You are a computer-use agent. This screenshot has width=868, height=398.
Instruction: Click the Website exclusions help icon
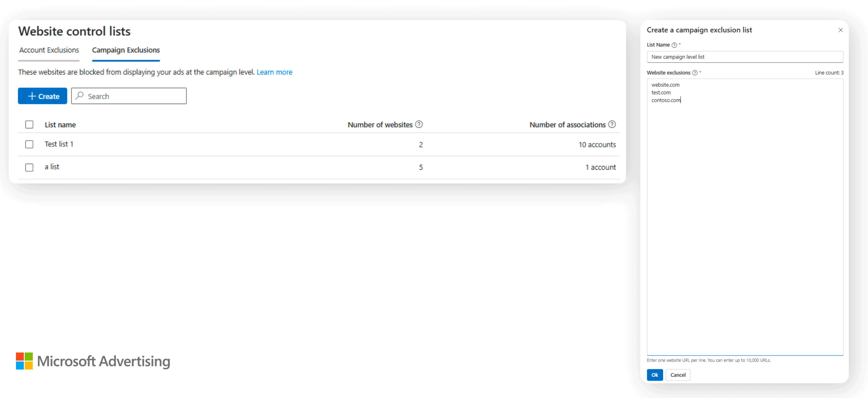pos(695,73)
